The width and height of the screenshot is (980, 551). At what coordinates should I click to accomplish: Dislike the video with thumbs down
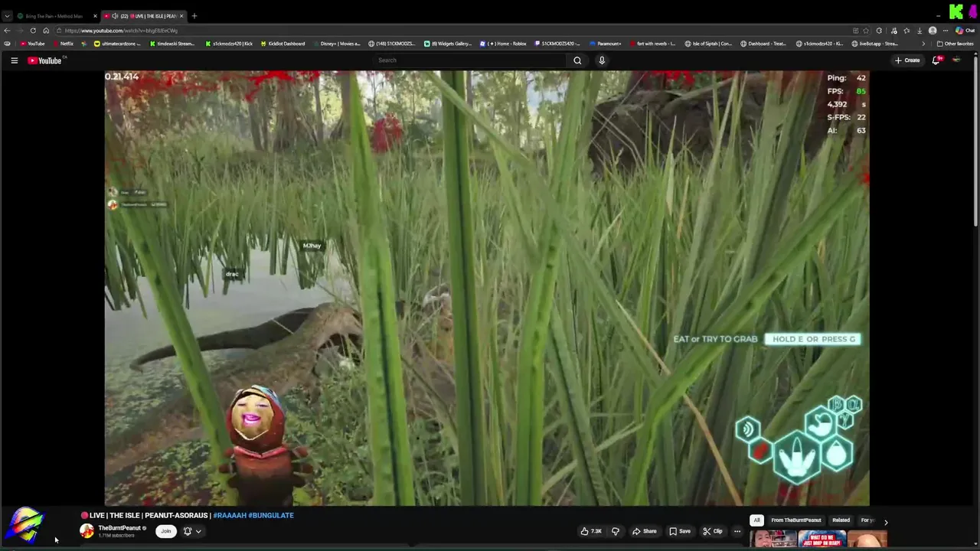(x=615, y=531)
